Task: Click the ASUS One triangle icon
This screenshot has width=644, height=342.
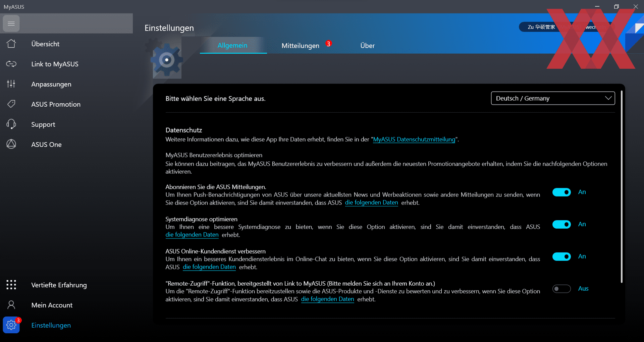Action: [x=11, y=144]
